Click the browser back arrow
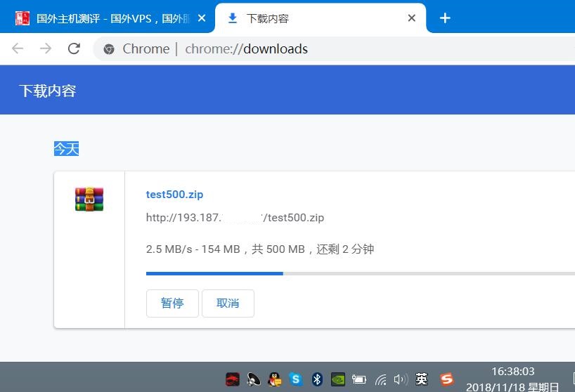This screenshot has width=575, height=392. 18,48
